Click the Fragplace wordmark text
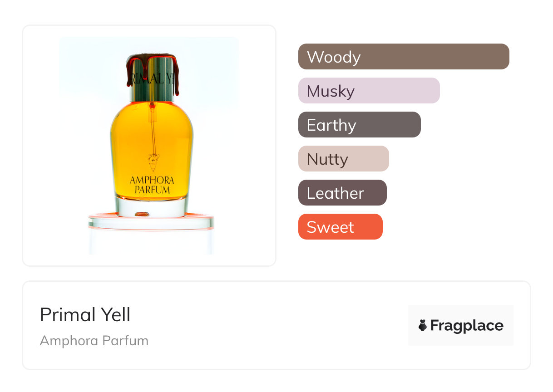Viewport: 553px width, 392px height. [x=467, y=325]
